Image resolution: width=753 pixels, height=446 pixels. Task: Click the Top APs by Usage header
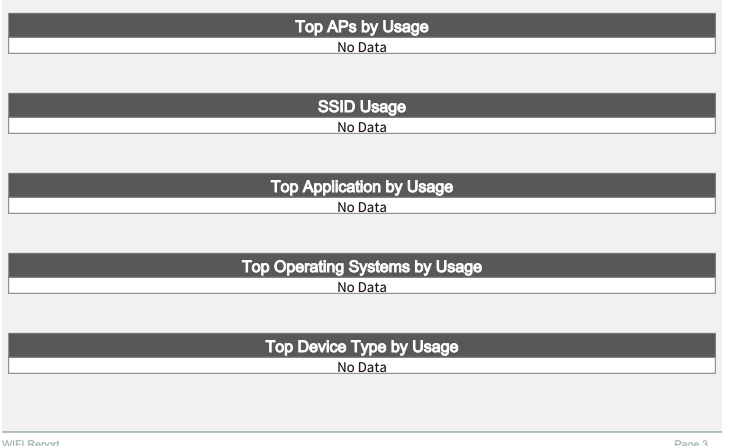[362, 26]
